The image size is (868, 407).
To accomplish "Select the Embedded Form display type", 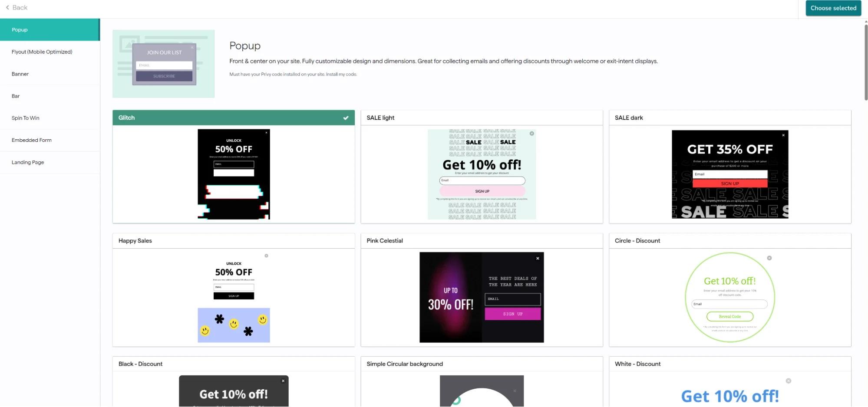I will click(x=50, y=140).
